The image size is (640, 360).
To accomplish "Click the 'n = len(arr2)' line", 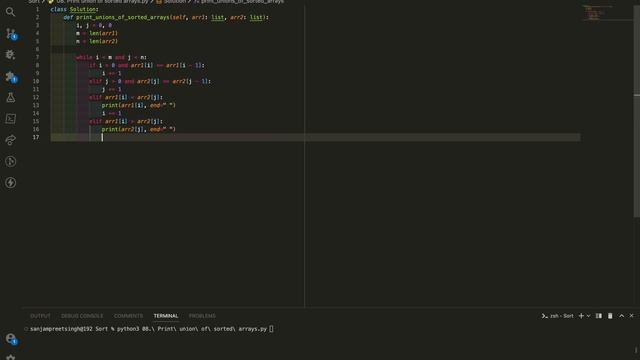I will pos(97,42).
